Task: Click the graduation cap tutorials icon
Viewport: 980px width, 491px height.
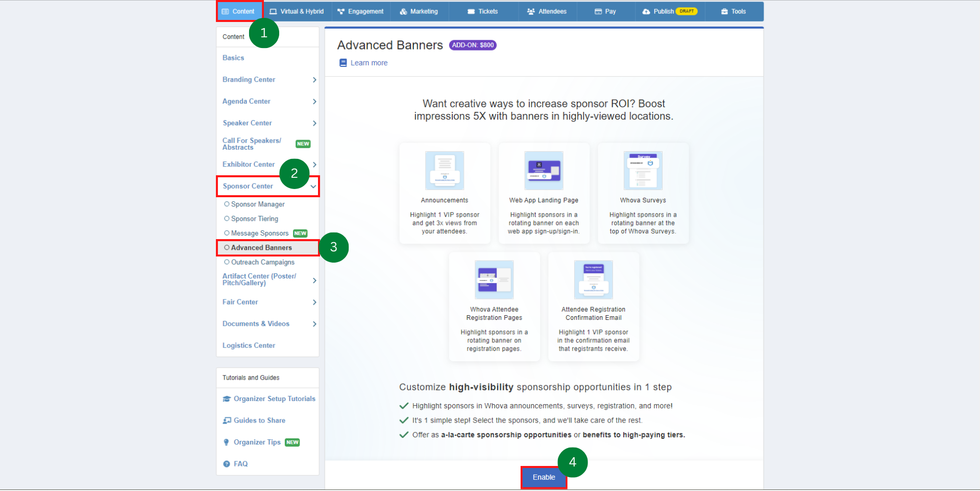Action: click(x=227, y=399)
